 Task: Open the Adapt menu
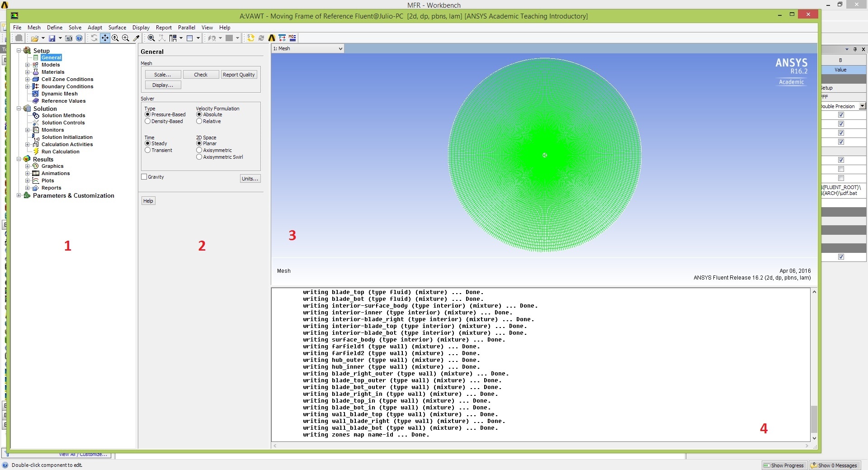point(95,28)
